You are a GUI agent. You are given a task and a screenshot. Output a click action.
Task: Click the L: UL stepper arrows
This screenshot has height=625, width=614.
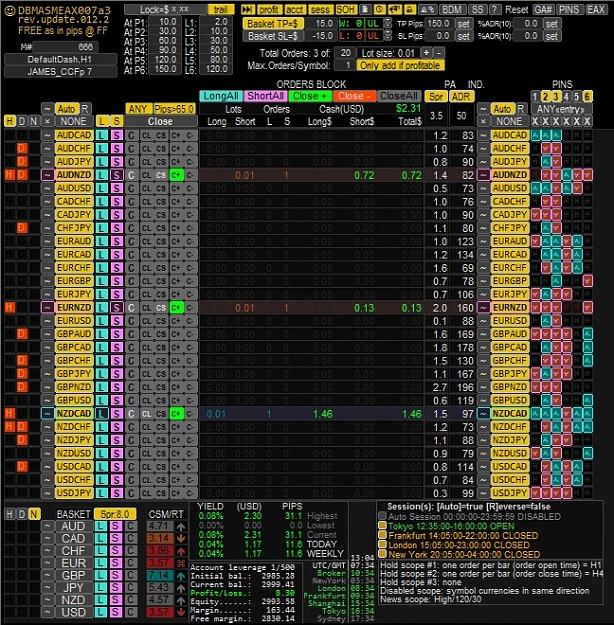pos(387,36)
